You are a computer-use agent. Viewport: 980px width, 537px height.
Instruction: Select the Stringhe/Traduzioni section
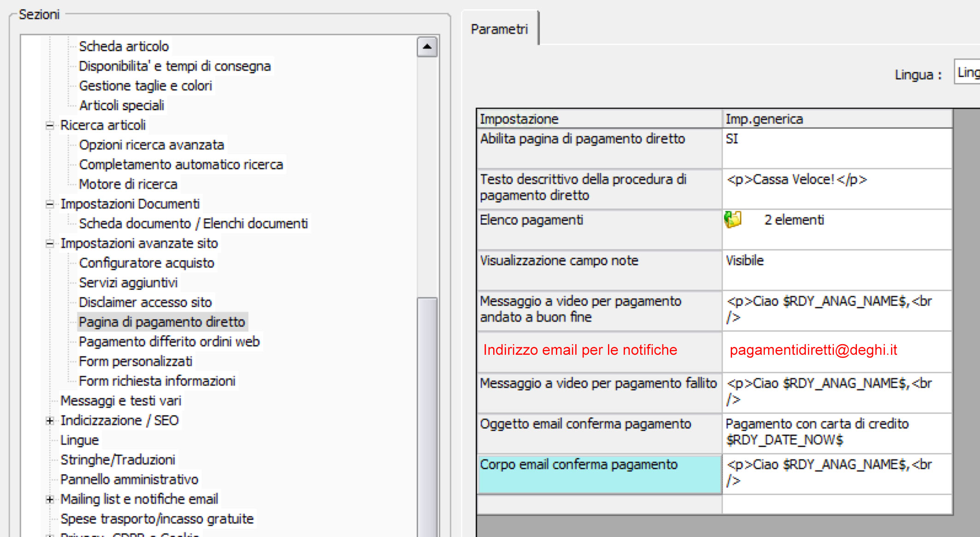point(118,460)
